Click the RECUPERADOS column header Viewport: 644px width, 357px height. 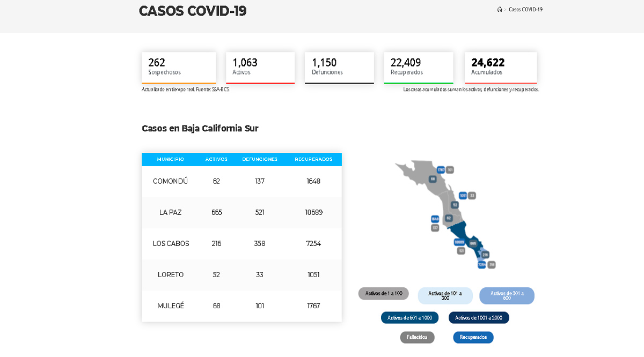[x=313, y=159]
